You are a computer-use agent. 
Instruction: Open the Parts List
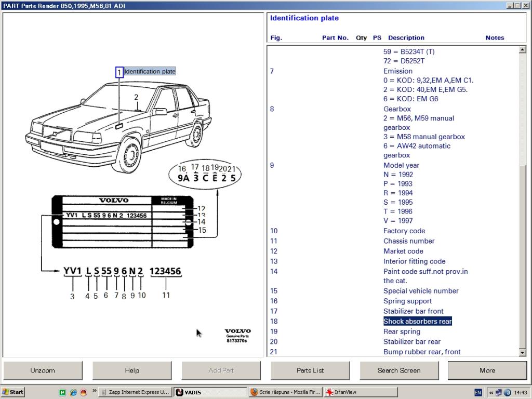(310, 370)
